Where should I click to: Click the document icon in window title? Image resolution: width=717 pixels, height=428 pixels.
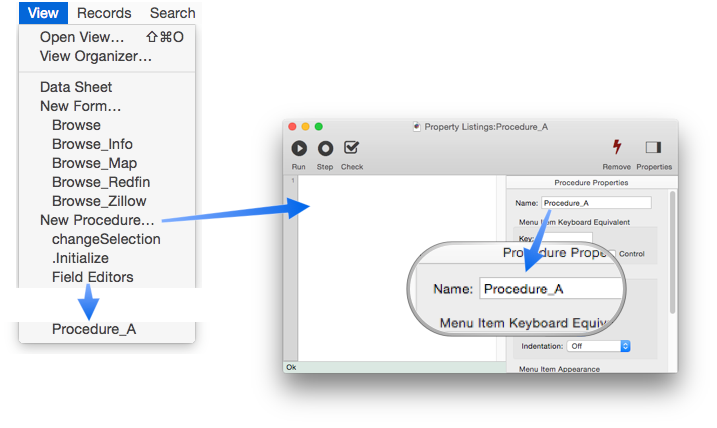tap(416, 127)
